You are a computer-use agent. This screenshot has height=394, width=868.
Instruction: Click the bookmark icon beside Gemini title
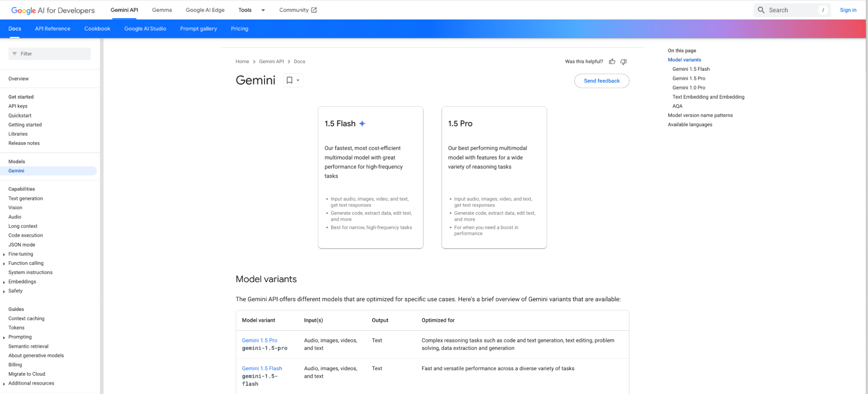(x=289, y=80)
